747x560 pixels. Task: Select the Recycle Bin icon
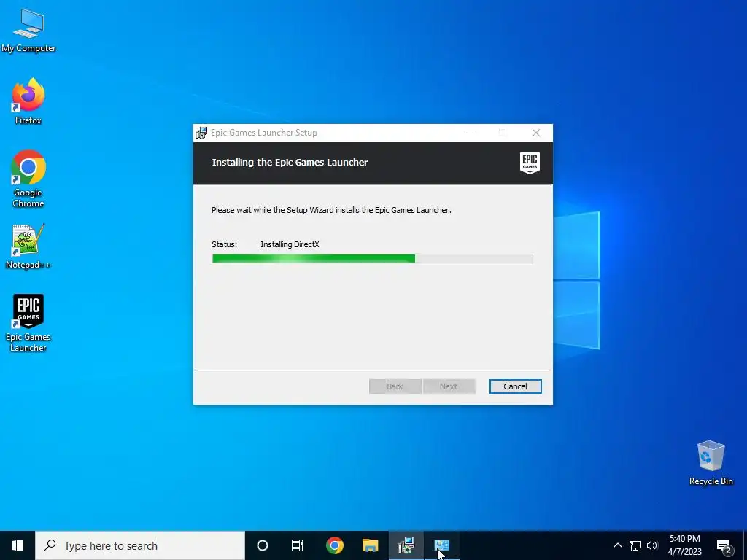pyautogui.click(x=711, y=463)
